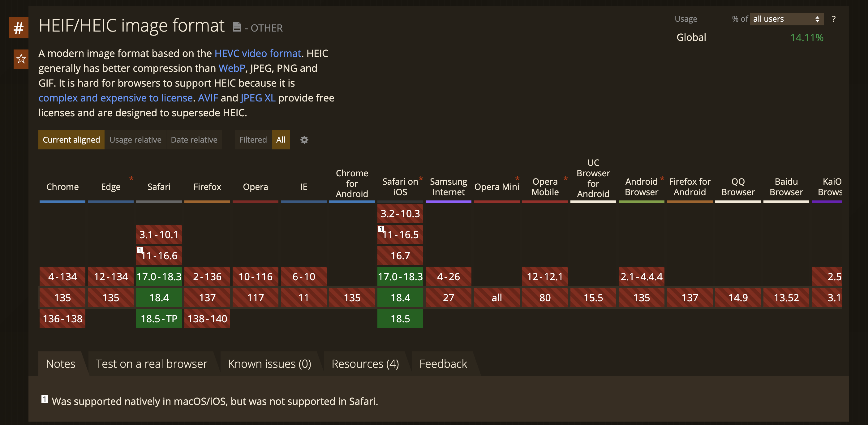This screenshot has width=868, height=425.
Task: Click the Edge column header
Action: [111, 187]
